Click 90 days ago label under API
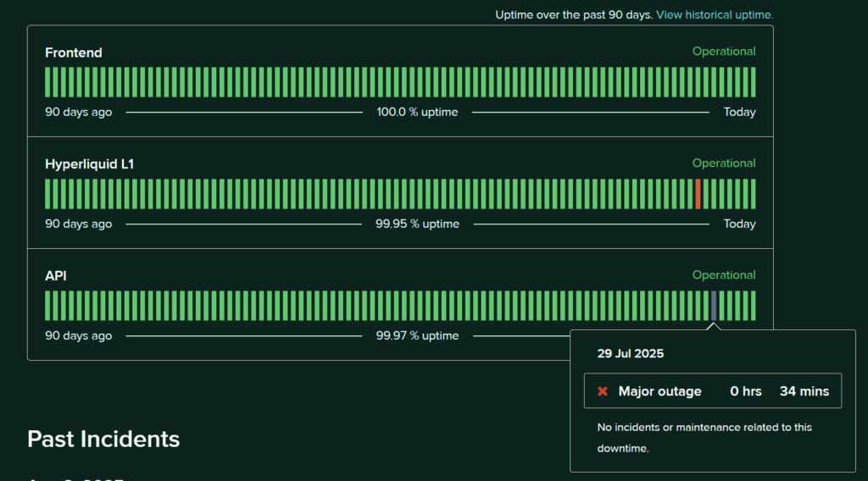 click(79, 335)
